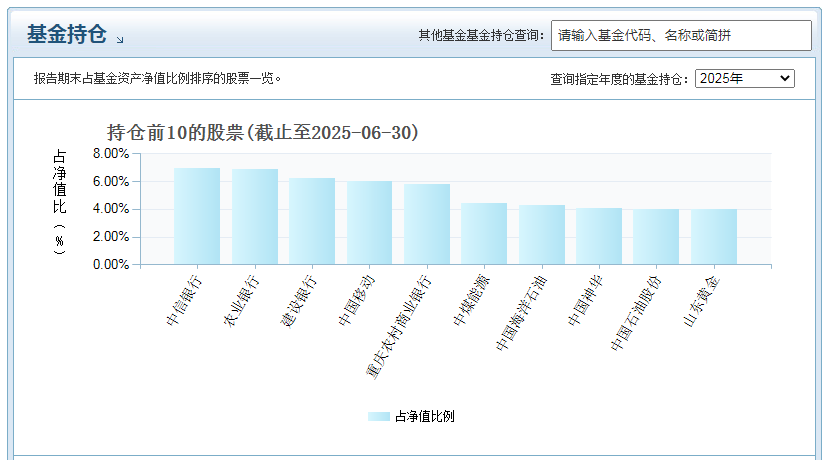Click the 中国移动 axis label

(356, 301)
